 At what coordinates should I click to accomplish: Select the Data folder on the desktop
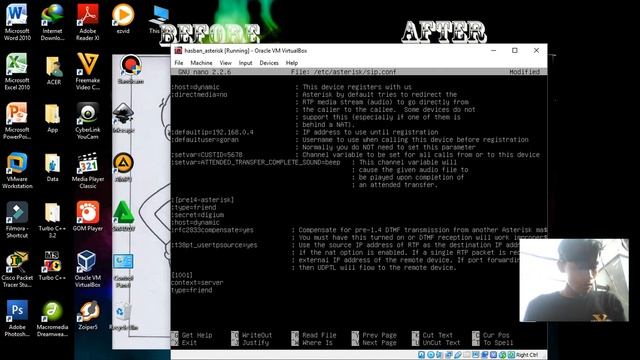tap(53, 167)
